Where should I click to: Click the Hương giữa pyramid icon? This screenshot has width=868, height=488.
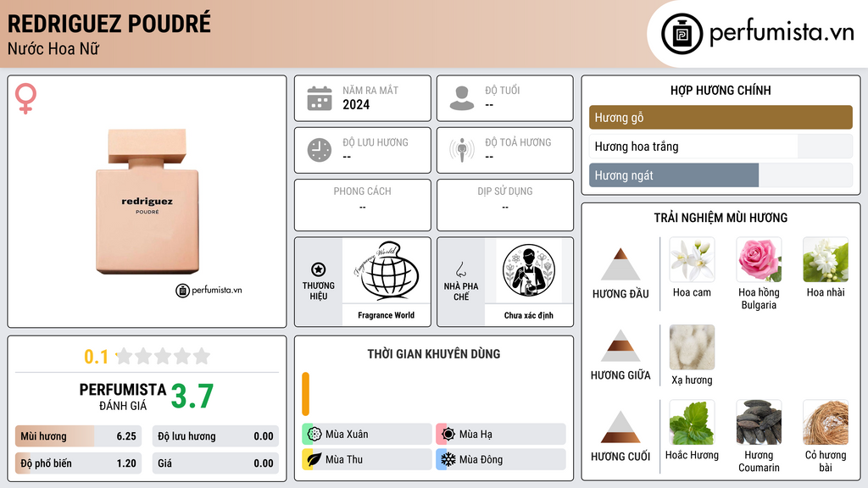point(620,346)
